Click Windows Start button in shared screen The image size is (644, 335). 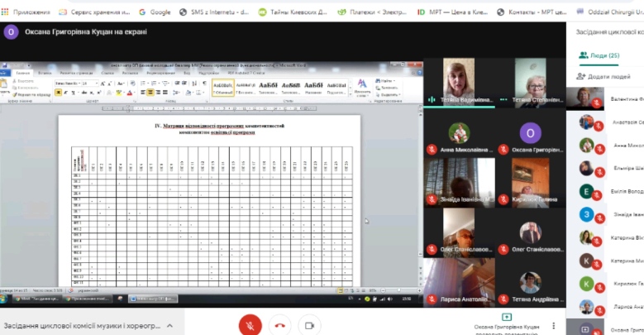[x=3, y=299]
